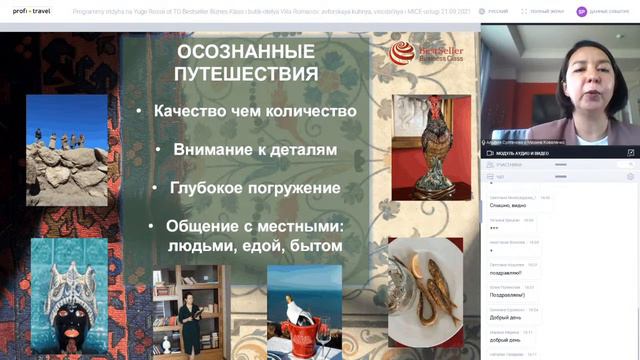Click the speaker's webcam video
The image size is (640, 360).
[560, 84]
